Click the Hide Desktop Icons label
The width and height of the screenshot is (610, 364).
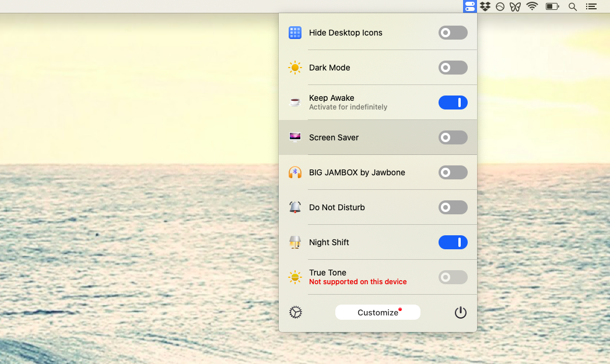(345, 33)
